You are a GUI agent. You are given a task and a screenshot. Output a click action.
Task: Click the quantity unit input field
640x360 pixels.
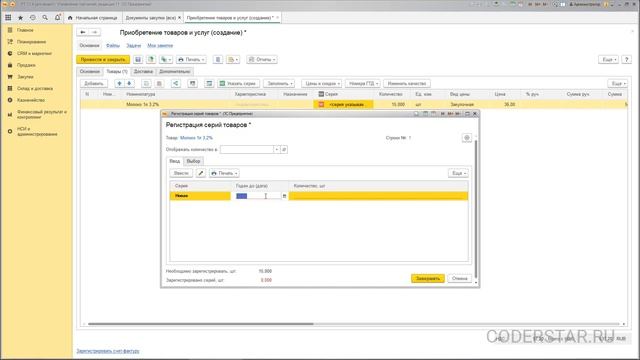point(247,149)
